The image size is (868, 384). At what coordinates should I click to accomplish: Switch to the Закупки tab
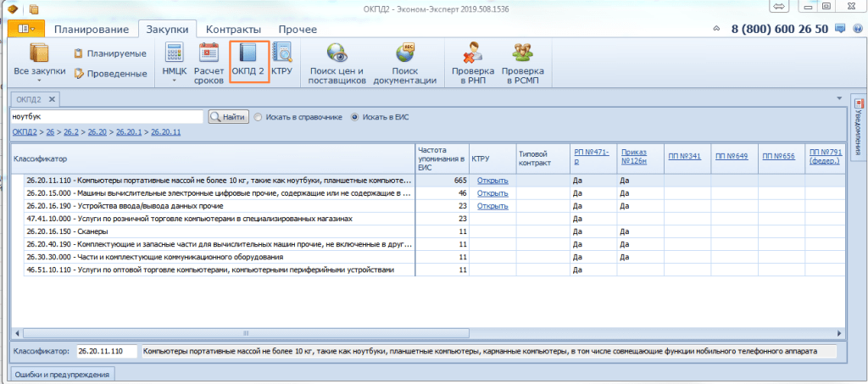click(167, 30)
